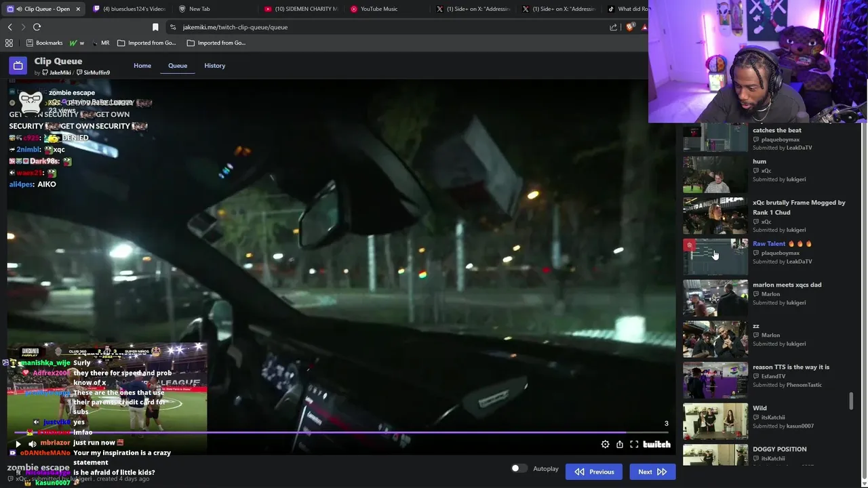Click the Next clip button
Viewport: 868px width, 488px height.
pos(652,472)
